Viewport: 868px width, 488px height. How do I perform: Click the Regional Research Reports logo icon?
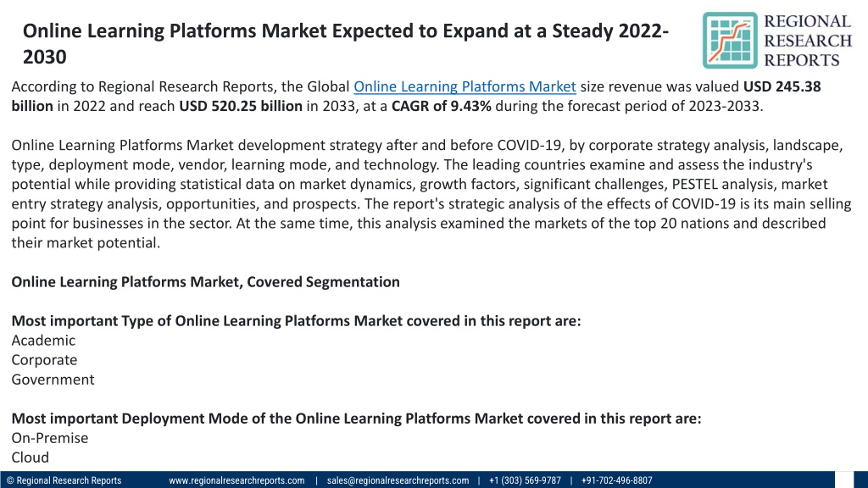pos(730,41)
